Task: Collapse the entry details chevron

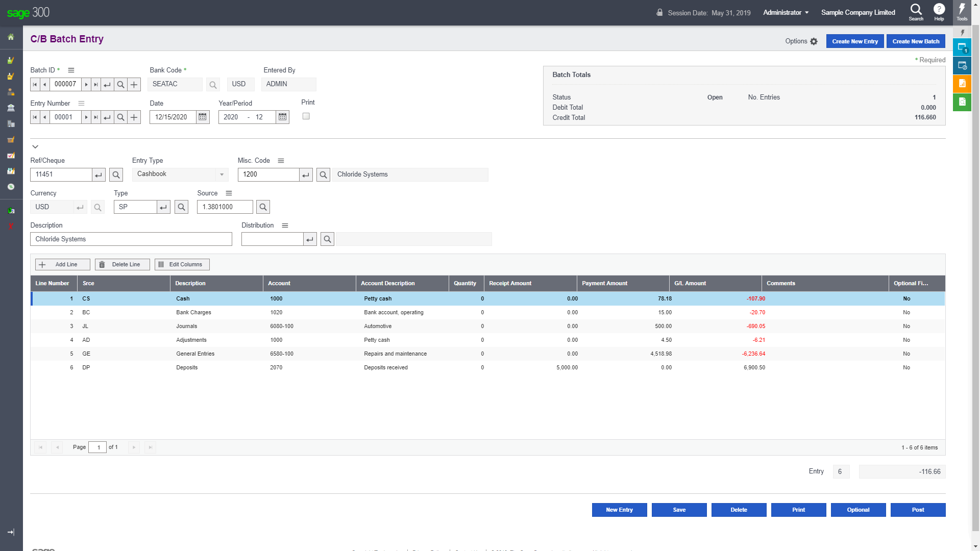Action: pyautogui.click(x=35, y=147)
